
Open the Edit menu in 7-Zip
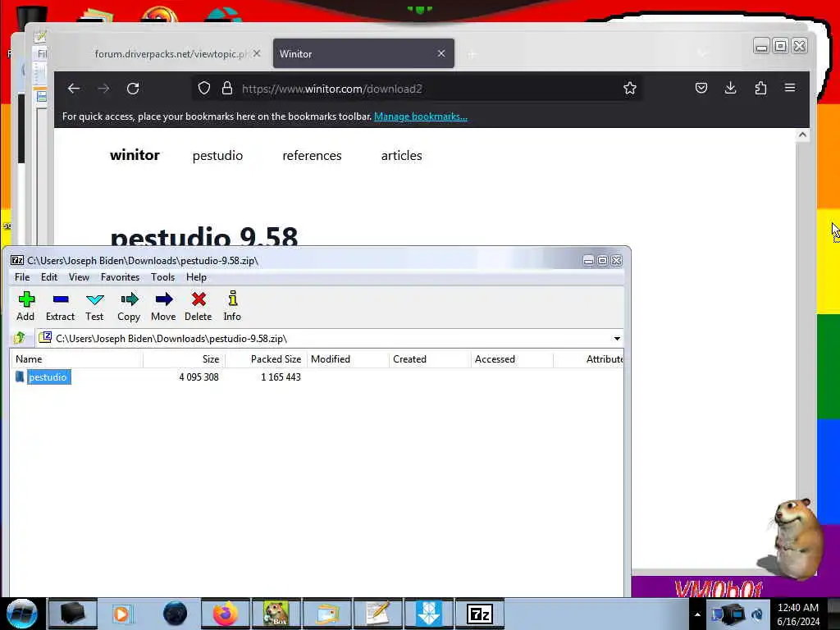pyautogui.click(x=48, y=277)
